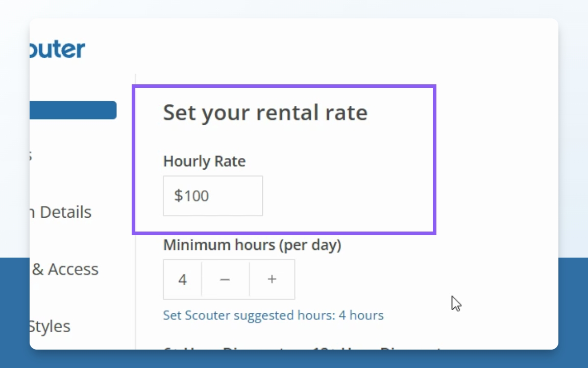The image size is (588, 368).
Task: Click the 'Hourly Rate' field label
Action: click(x=204, y=161)
